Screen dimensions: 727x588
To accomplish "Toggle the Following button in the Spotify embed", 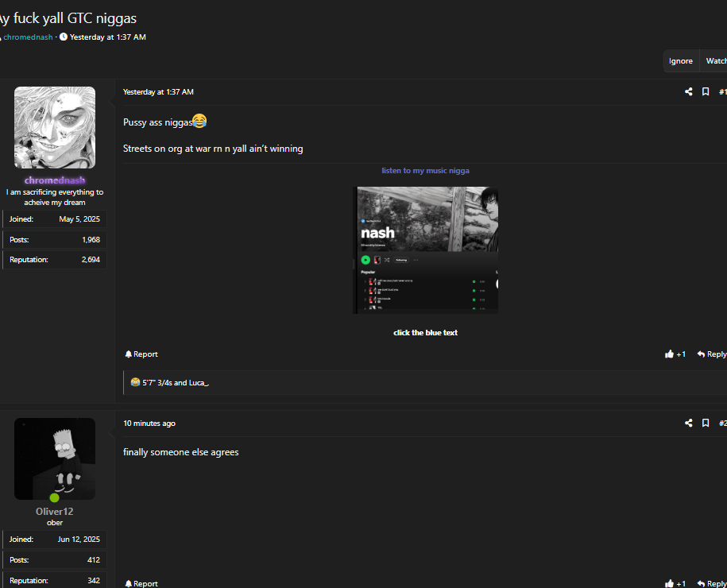I will [401, 260].
